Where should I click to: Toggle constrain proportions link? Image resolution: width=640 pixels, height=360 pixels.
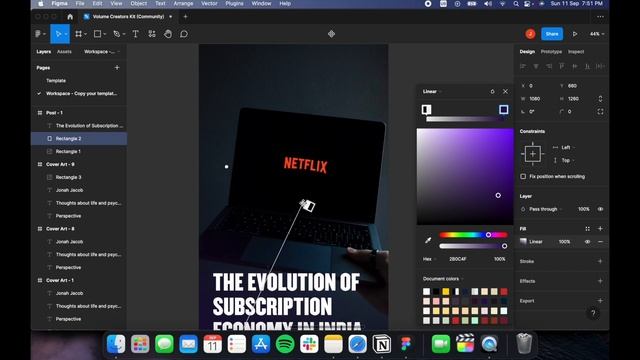[600, 99]
